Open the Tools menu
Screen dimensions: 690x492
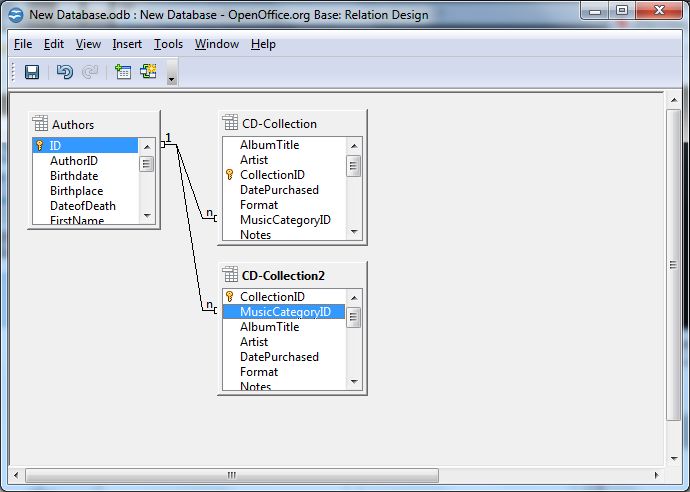(x=168, y=44)
